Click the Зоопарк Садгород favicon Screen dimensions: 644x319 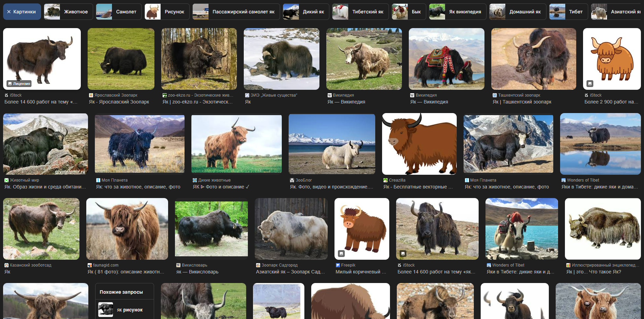click(258, 265)
